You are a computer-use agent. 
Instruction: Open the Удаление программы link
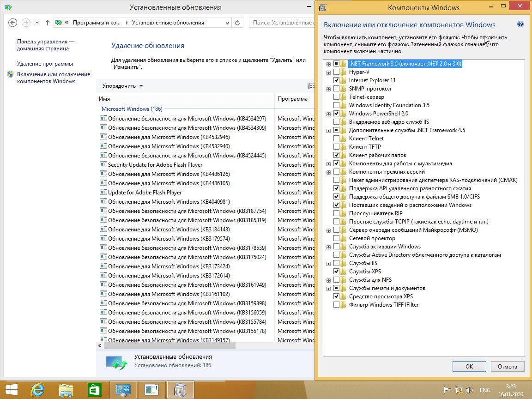(x=45, y=64)
